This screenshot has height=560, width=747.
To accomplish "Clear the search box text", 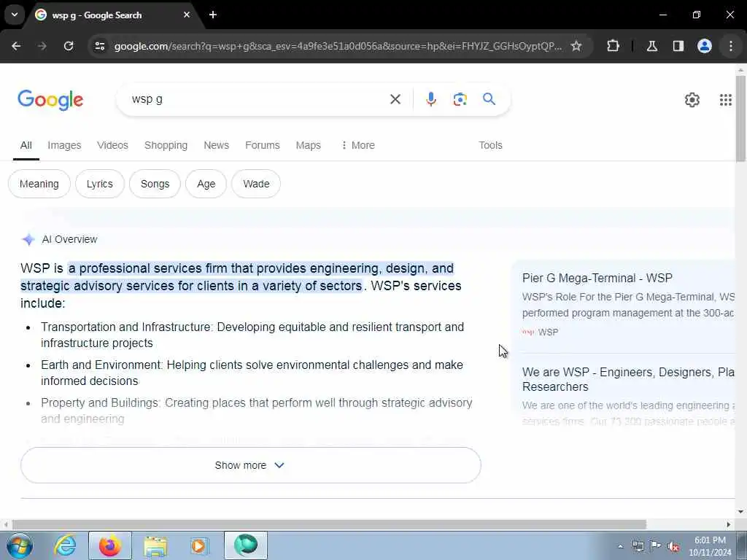I will [395, 99].
